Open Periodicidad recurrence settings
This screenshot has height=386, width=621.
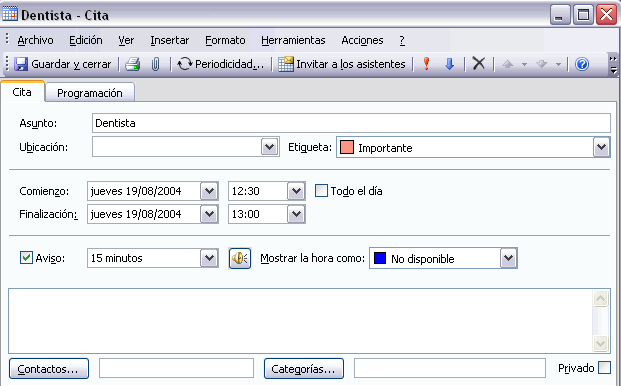pyautogui.click(x=220, y=64)
